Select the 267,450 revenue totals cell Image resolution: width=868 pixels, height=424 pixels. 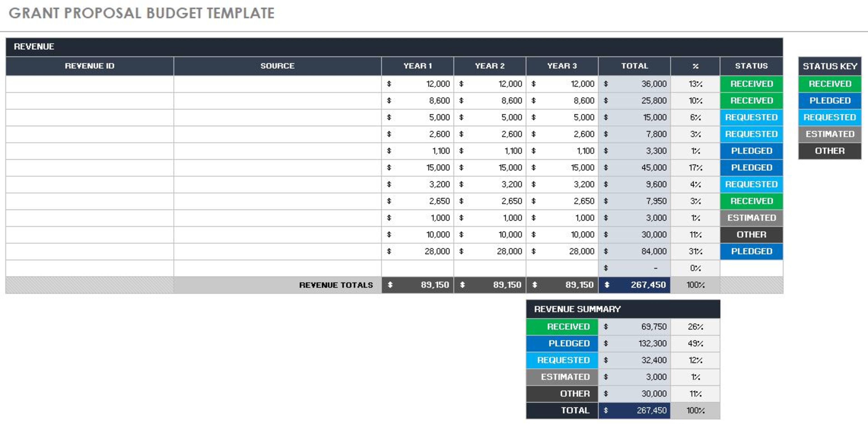pos(634,285)
